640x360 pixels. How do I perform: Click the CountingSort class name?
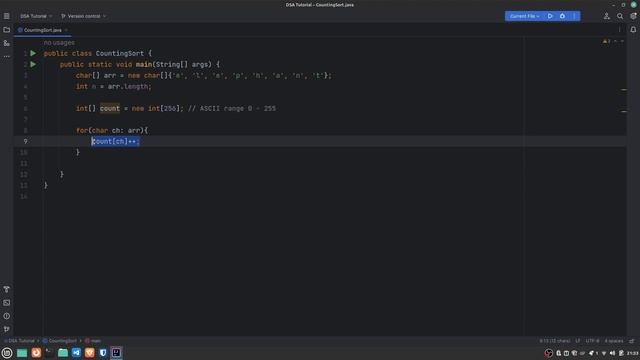120,53
